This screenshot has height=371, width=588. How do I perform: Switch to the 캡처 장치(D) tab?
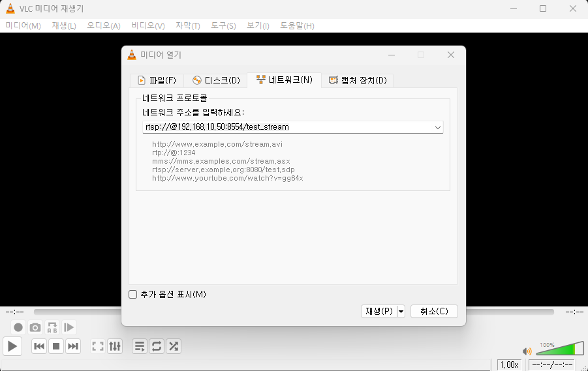point(358,81)
